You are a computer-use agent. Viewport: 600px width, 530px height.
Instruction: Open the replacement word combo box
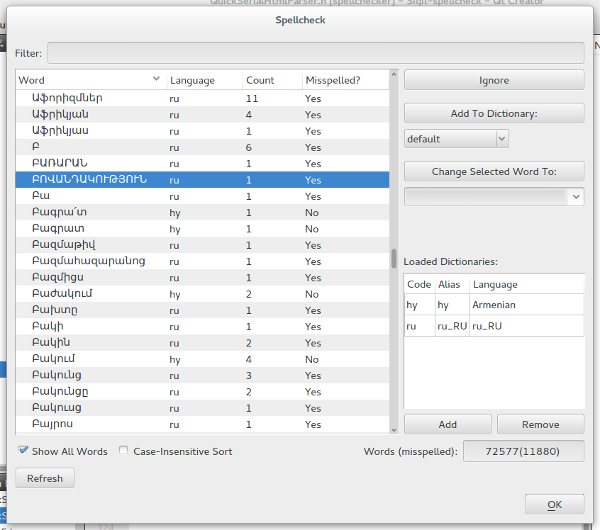(494, 197)
